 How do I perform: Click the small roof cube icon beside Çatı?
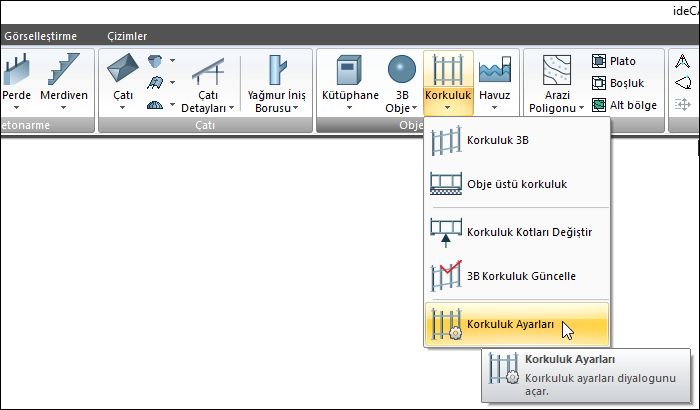[155, 61]
